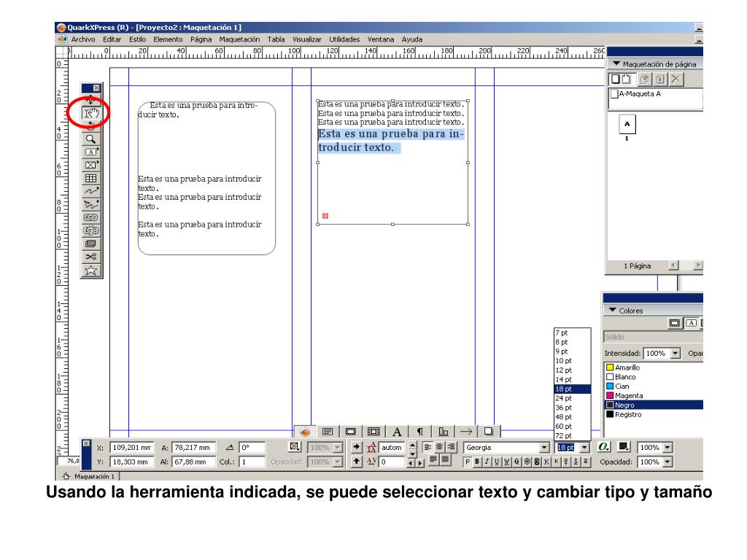Open the Maquetación menu
This screenshot has height=560, width=747.
(x=239, y=39)
